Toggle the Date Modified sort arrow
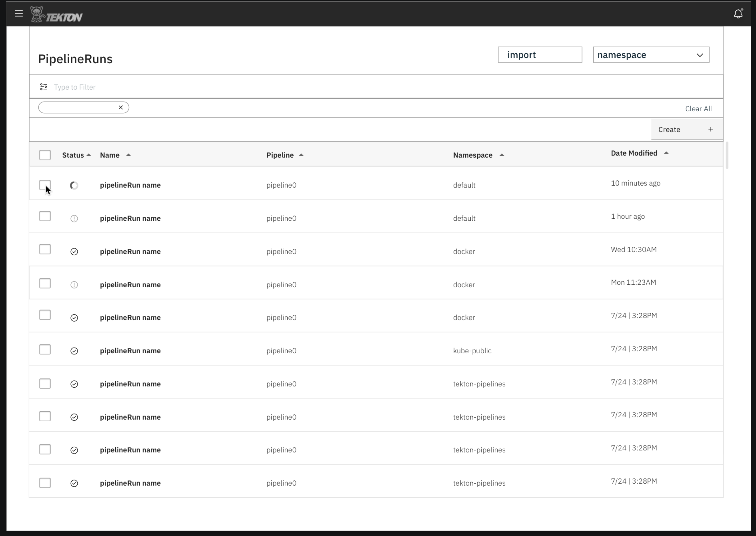Viewport: 756px width, 536px height. pos(666,152)
